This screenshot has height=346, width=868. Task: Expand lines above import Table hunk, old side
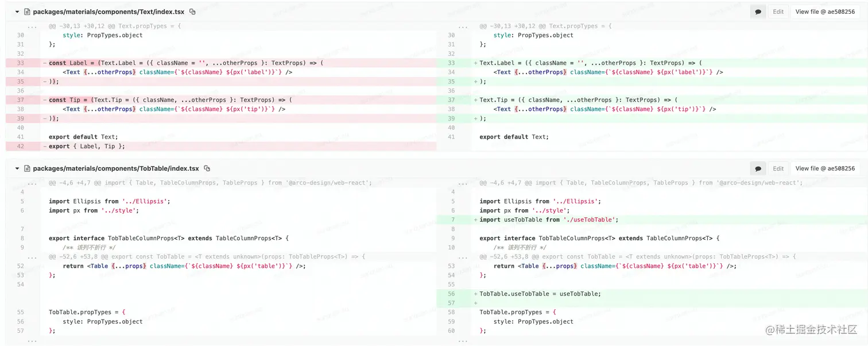(x=32, y=183)
